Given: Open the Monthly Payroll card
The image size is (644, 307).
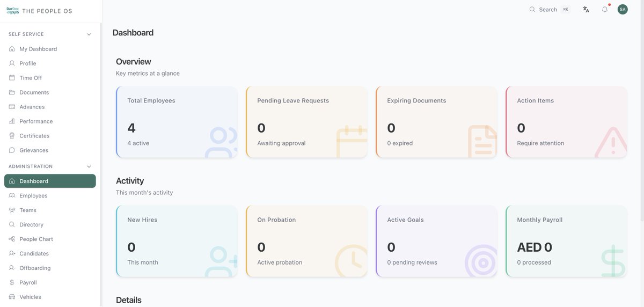Looking at the screenshot, I should (566, 241).
